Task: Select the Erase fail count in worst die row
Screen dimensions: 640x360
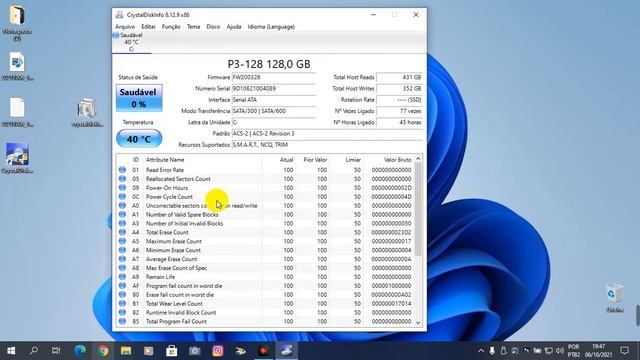Action: [265, 295]
